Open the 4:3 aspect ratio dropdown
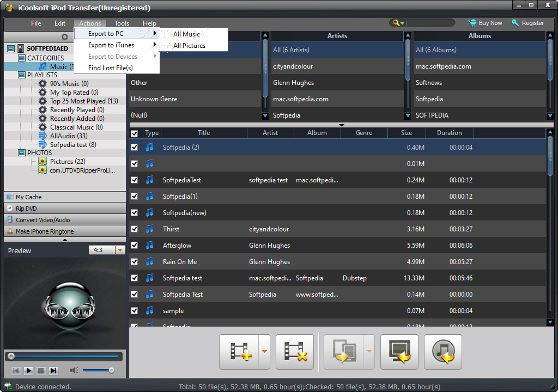Viewport: 558px width, 392px height. point(120,250)
